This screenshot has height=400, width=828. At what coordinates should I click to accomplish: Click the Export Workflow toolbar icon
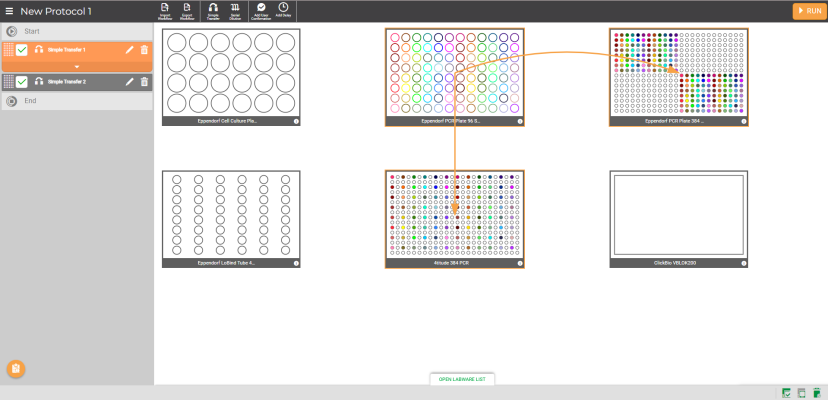pyautogui.click(x=187, y=10)
